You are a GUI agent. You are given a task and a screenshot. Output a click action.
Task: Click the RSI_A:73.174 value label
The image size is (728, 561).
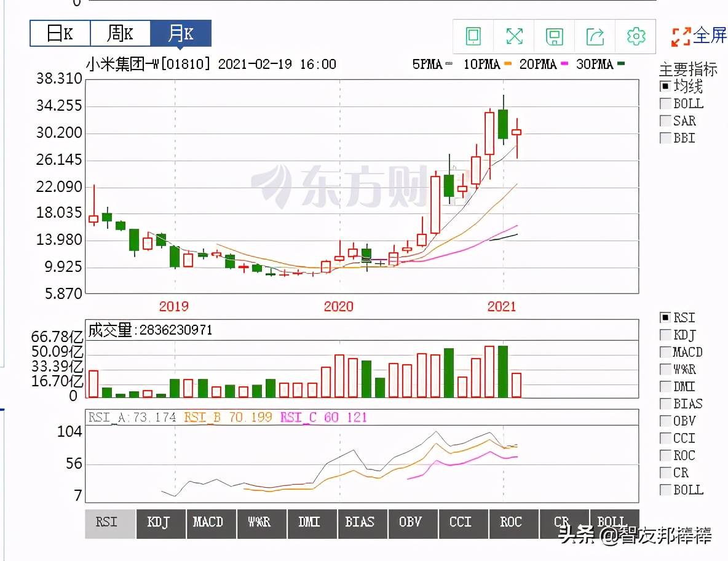[x=132, y=417]
